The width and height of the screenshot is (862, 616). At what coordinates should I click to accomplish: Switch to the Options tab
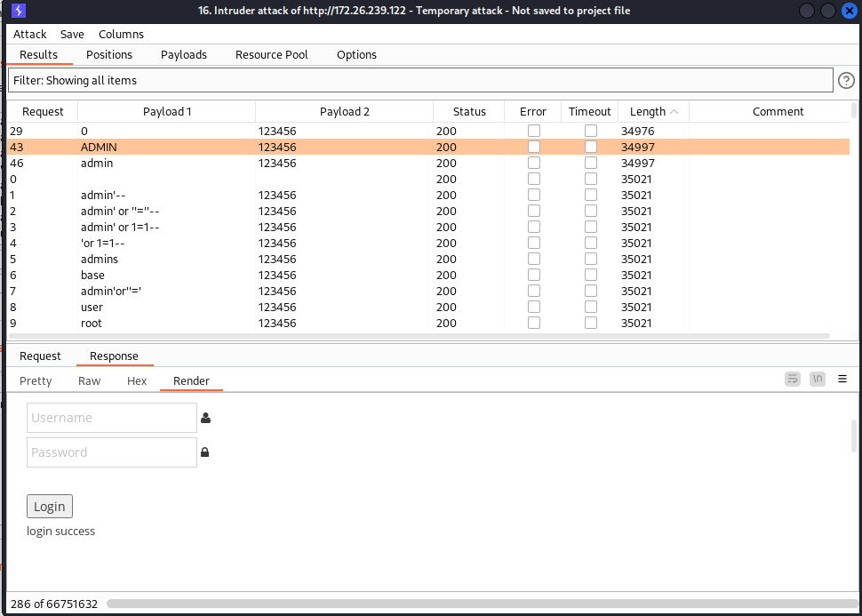coord(356,54)
